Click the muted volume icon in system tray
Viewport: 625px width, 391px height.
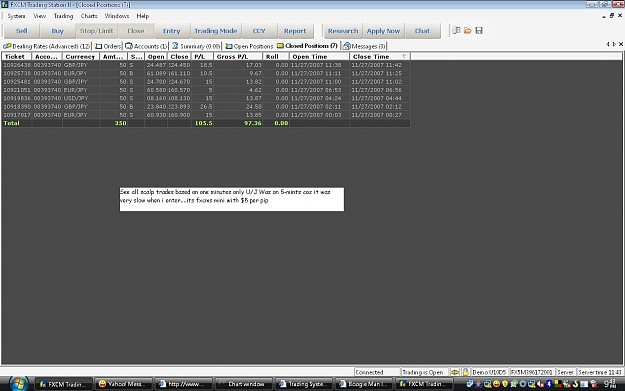[541, 384]
